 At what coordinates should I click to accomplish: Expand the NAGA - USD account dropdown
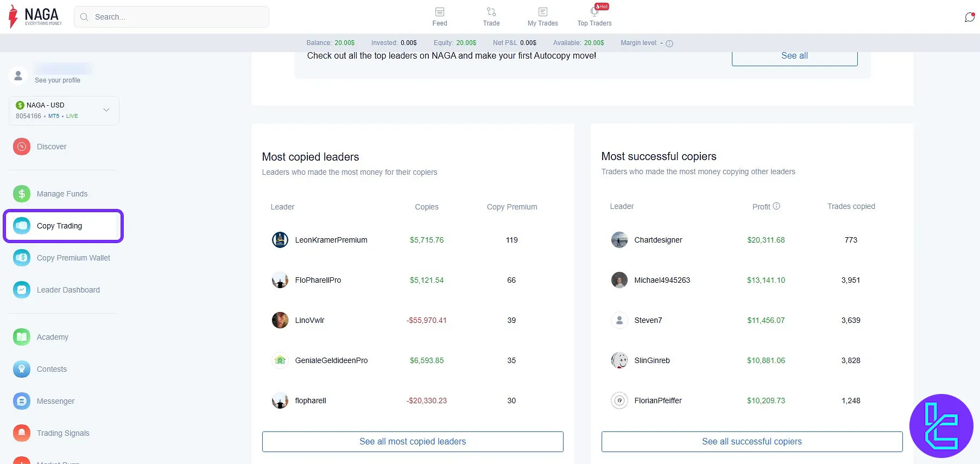click(x=64, y=111)
